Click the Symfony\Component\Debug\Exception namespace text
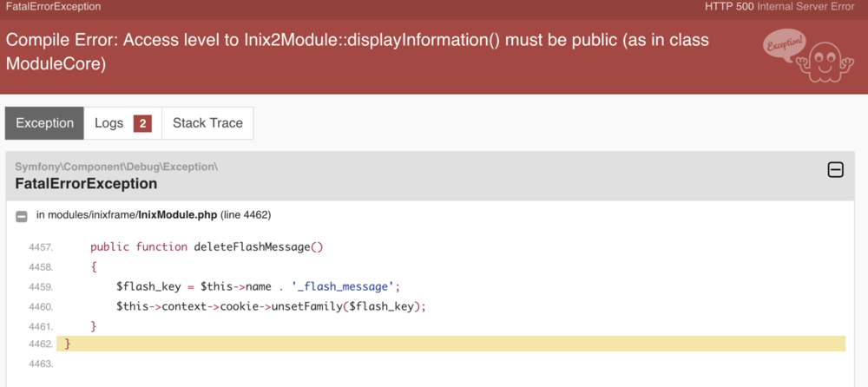Screen dimensions: 868x387 [116, 166]
